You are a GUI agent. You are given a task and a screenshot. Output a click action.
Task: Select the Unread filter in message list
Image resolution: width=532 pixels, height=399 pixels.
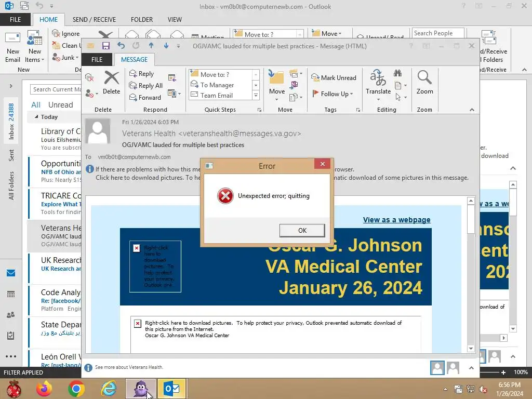(60, 105)
